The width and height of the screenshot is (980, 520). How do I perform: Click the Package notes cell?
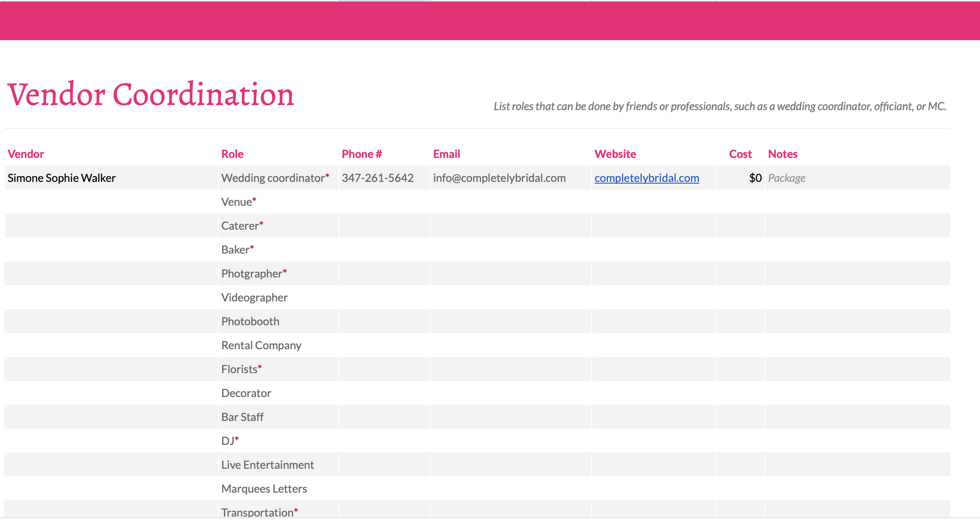click(x=787, y=178)
